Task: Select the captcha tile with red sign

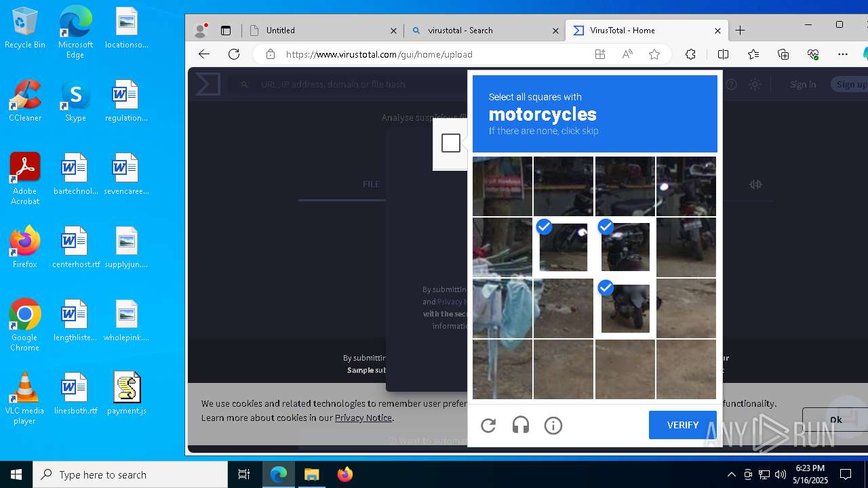Action: coord(502,186)
